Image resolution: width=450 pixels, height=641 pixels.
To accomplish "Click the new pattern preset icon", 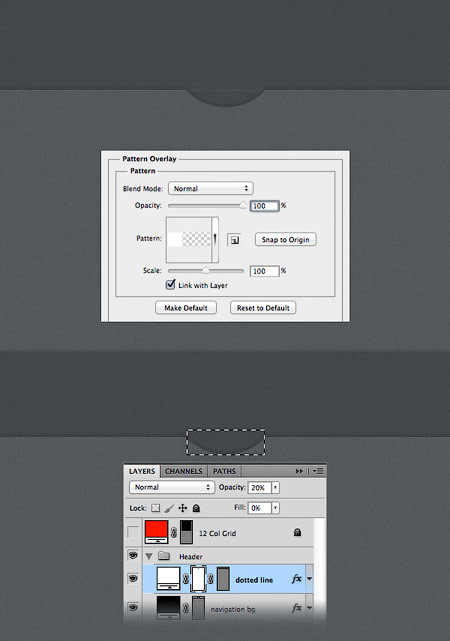I will click(x=234, y=240).
